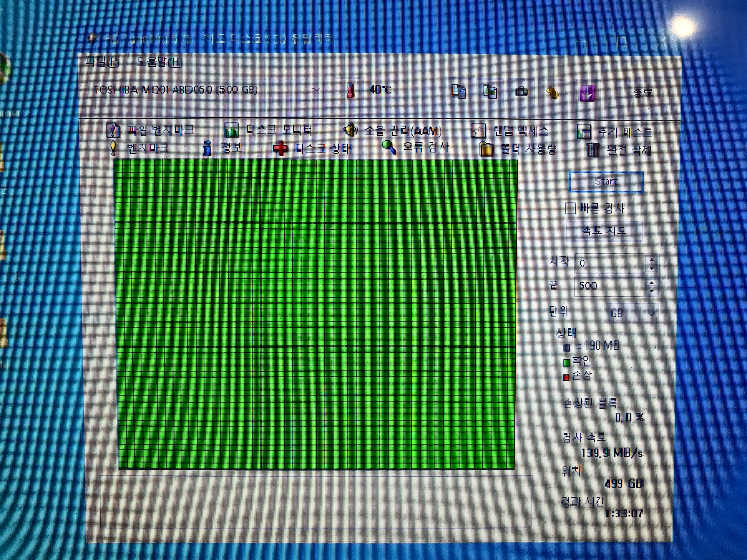Decrease the 끝 value with down arrow
Image resolution: width=747 pixels, height=560 pixels.
point(652,291)
